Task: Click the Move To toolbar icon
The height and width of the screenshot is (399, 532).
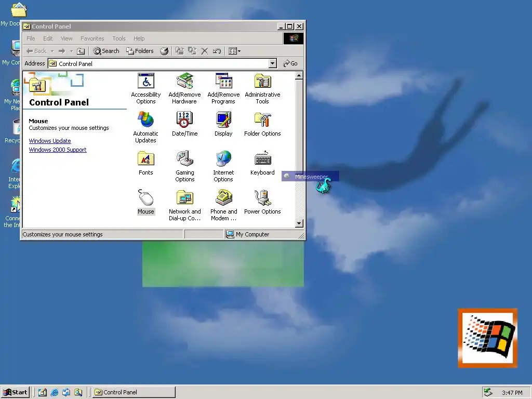Action: (x=179, y=51)
